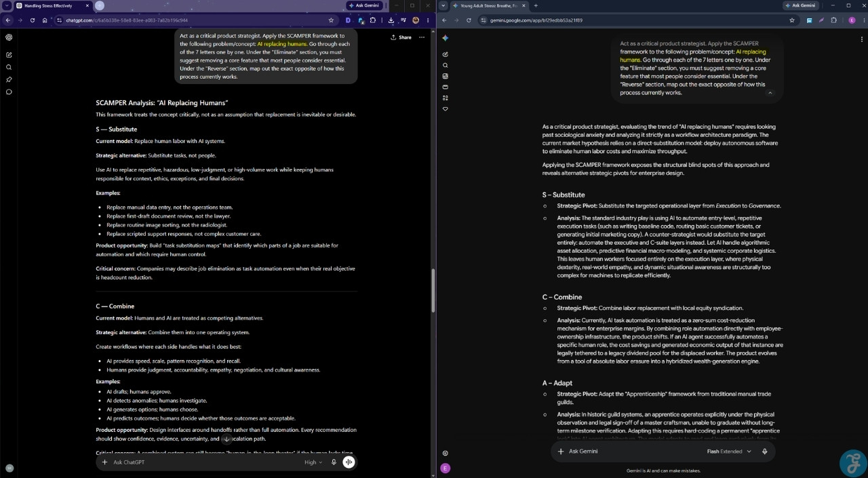The width and height of the screenshot is (868, 478).
Task: Start new chat in ChatGPT sidebar
Action: coord(9,55)
